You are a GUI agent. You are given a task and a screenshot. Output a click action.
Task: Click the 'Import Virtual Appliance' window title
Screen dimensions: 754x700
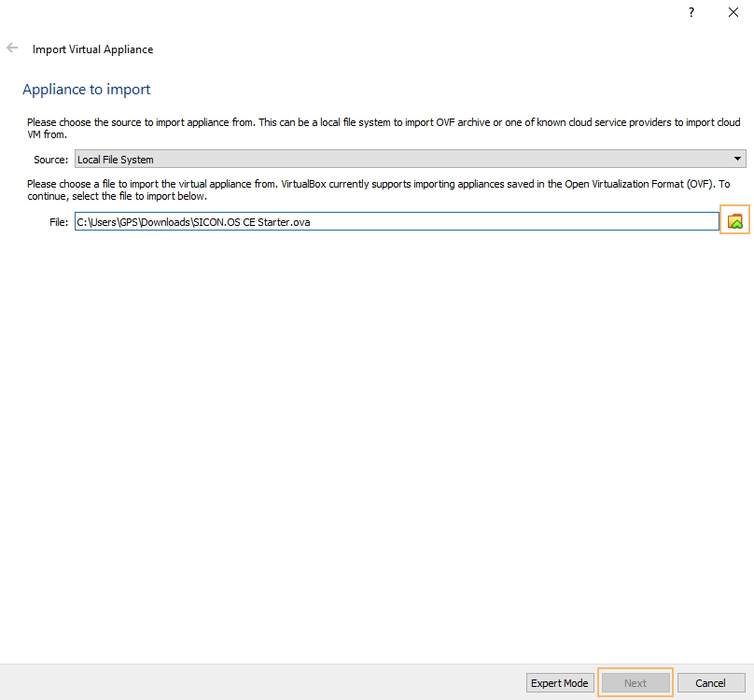(92, 49)
